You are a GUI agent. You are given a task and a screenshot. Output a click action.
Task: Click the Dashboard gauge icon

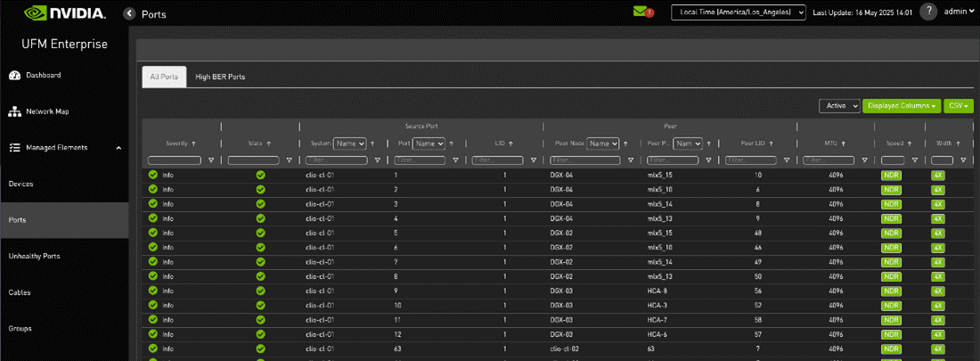point(15,75)
